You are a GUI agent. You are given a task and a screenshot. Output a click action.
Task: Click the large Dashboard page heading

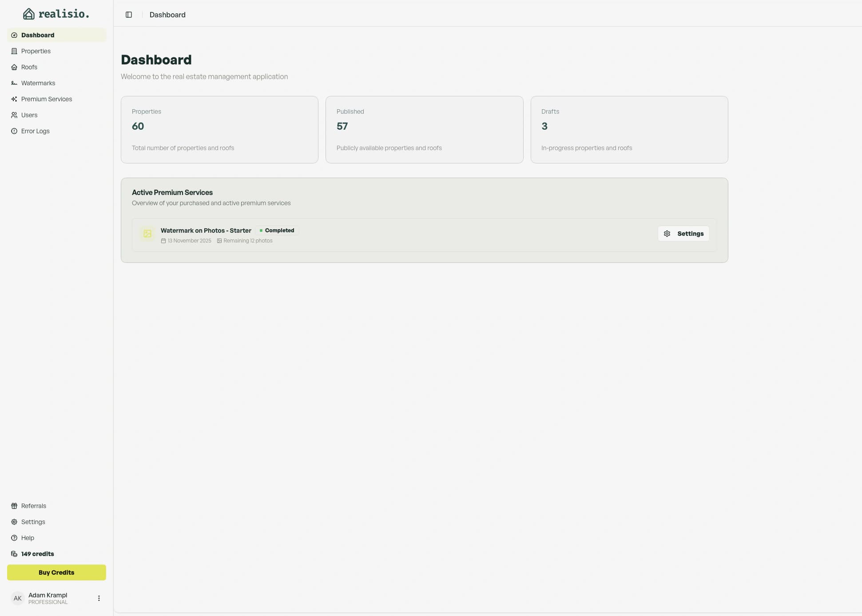[x=156, y=60]
